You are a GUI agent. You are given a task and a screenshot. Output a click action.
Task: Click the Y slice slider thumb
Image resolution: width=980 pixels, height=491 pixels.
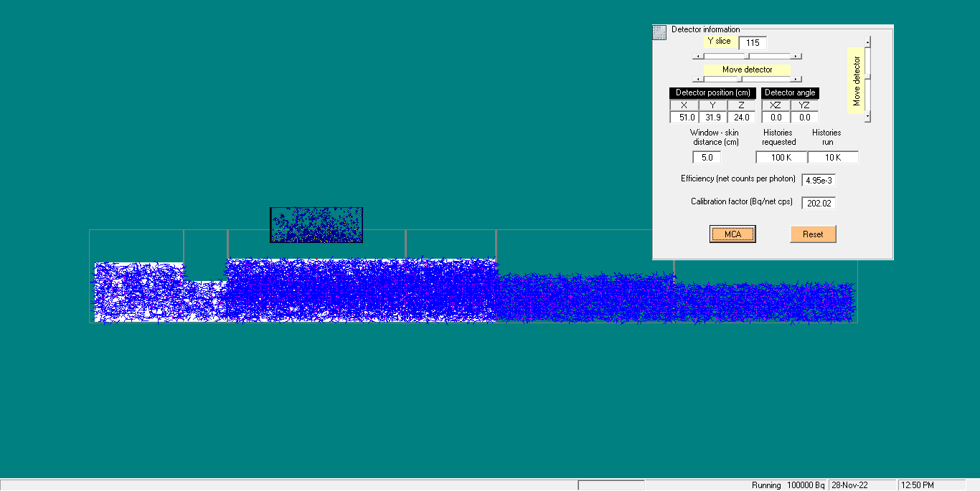(747, 56)
